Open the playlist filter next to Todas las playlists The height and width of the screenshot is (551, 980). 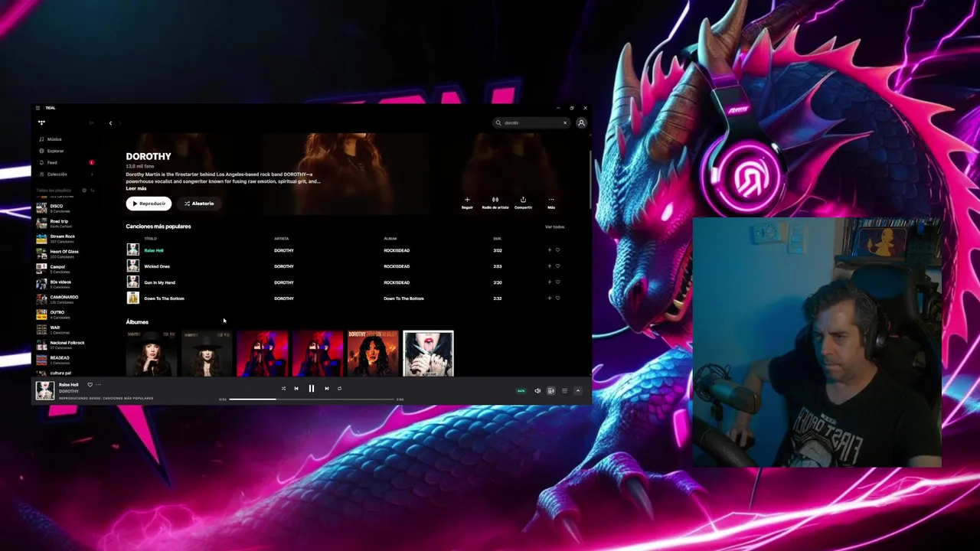[x=84, y=190]
